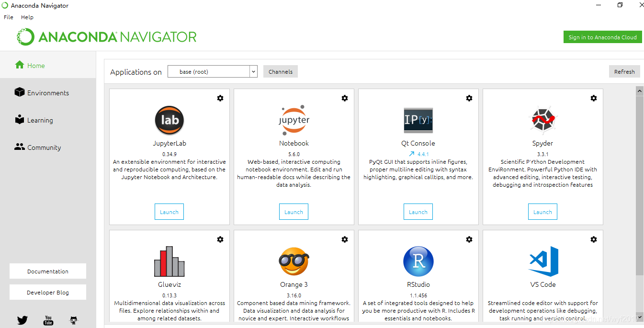This screenshot has height=328, width=644.
Task: Open the Spyder tile gear settings
Action: pyautogui.click(x=594, y=98)
